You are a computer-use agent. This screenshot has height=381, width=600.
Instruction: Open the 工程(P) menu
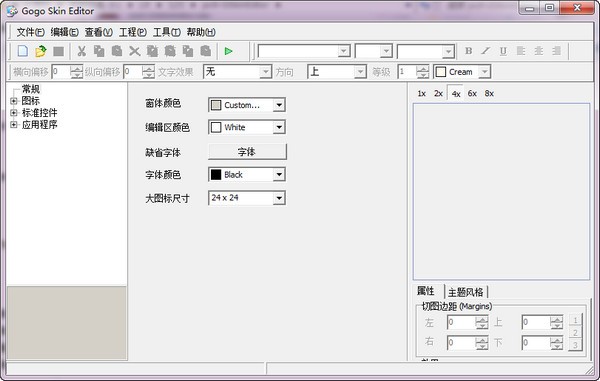point(132,32)
